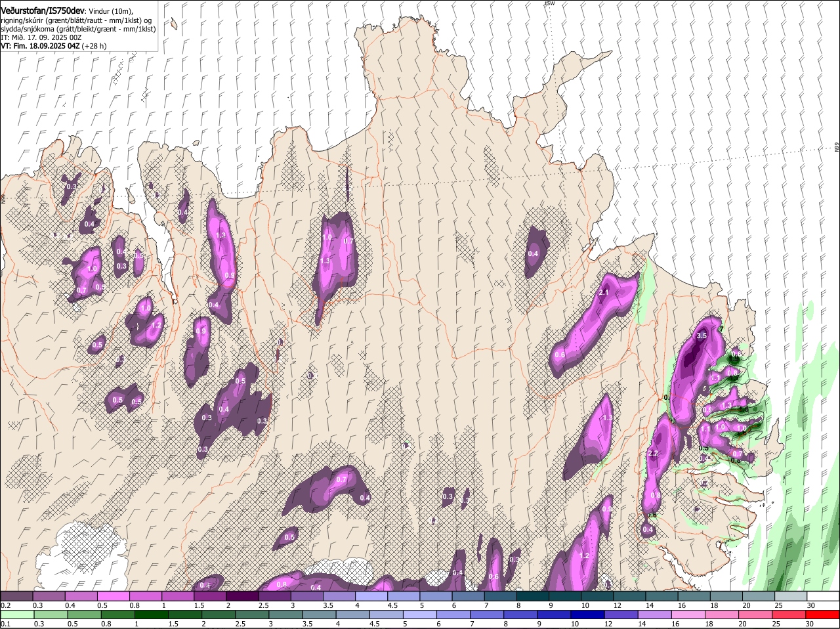840x629 pixels.
Task: Click the upper scale pink swatch starting at 0.5
Action: click(x=114, y=596)
